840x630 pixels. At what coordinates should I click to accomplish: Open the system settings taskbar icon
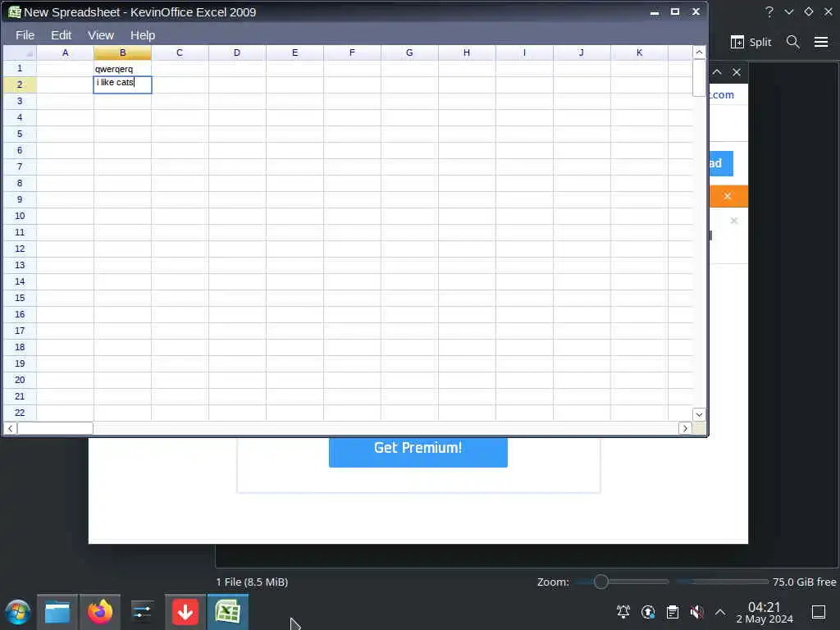click(143, 612)
